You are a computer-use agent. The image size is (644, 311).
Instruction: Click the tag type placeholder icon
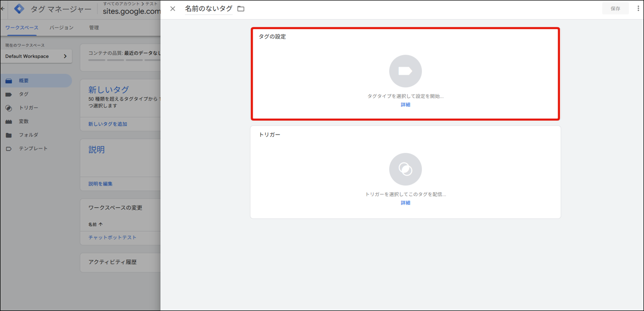click(x=405, y=71)
